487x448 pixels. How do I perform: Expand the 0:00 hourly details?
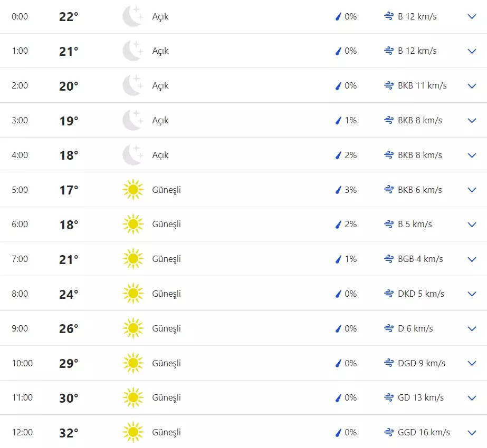[x=472, y=16]
